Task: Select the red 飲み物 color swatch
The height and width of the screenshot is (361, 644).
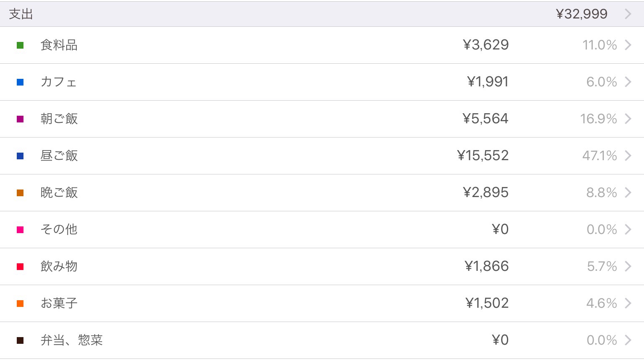Action: [x=20, y=267]
